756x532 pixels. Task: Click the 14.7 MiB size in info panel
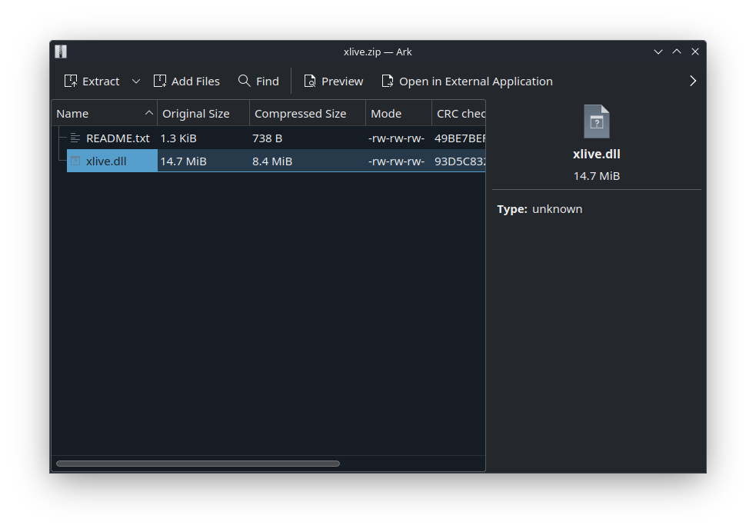(x=596, y=176)
